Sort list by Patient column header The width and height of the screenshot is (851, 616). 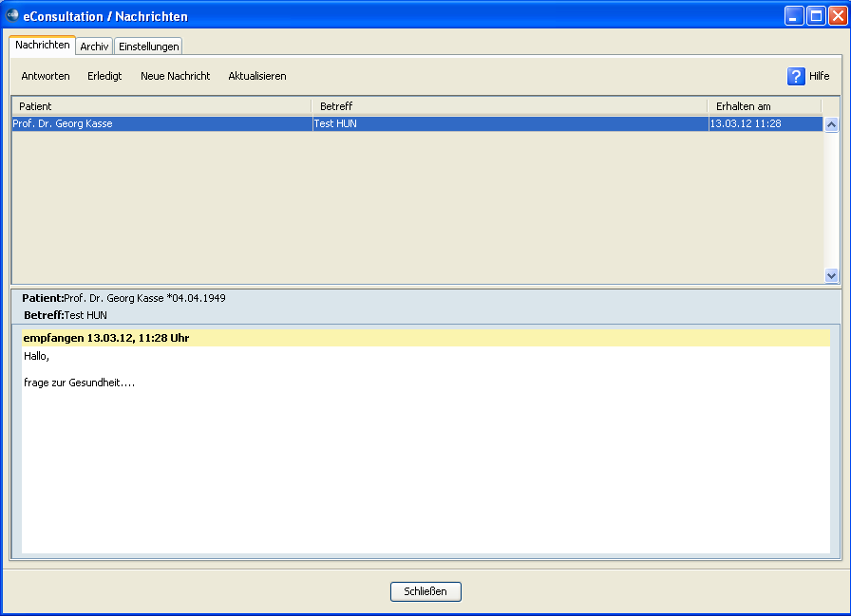point(161,106)
